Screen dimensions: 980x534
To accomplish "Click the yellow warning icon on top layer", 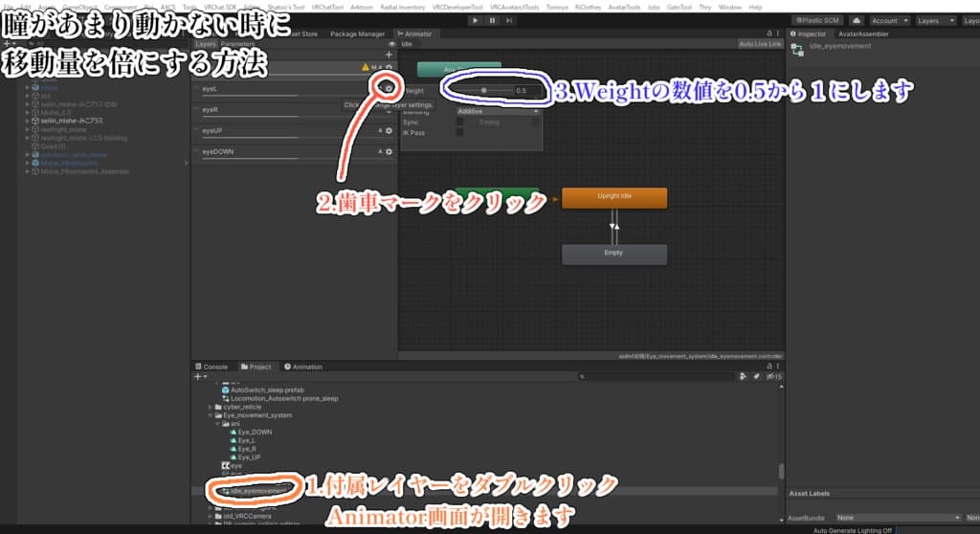I will [x=366, y=68].
